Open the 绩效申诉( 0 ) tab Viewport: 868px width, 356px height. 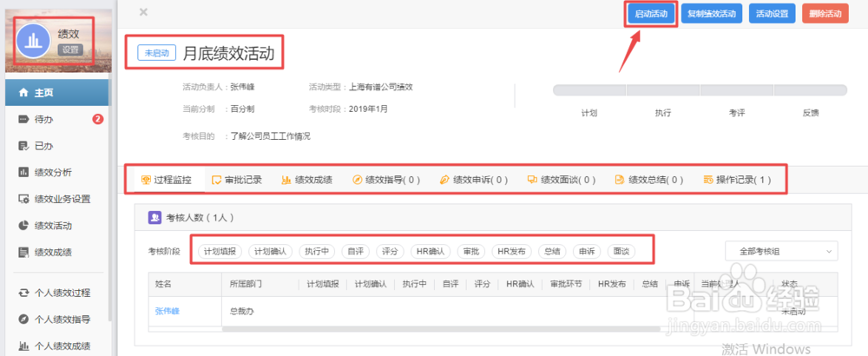tap(474, 180)
